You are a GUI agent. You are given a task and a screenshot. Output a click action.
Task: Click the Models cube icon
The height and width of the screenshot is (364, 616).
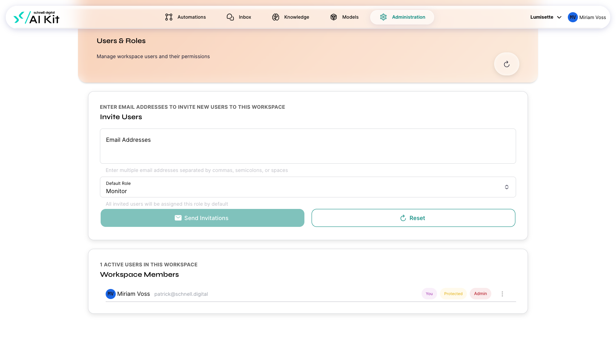coord(334,17)
